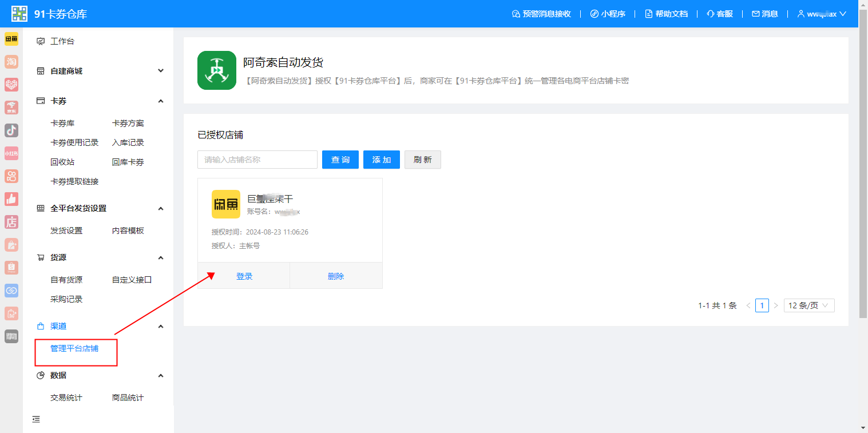The height and width of the screenshot is (433, 868).
Task: Click the 添加 button to add a store
Action: point(382,160)
